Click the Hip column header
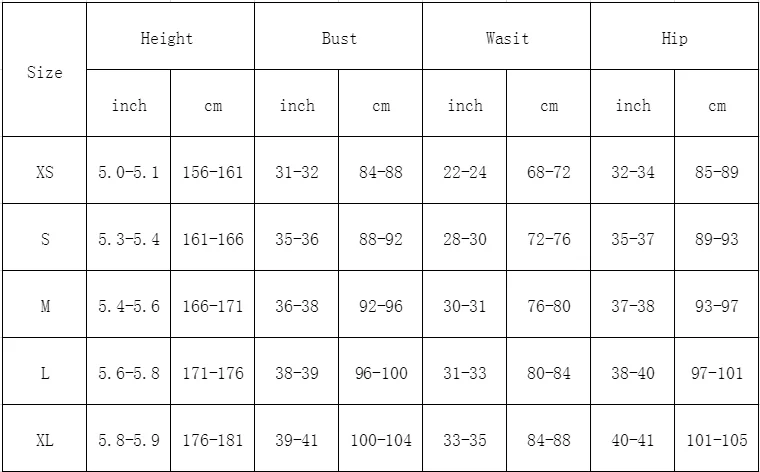Viewport: 760px width, 472px height. coord(675,36)
